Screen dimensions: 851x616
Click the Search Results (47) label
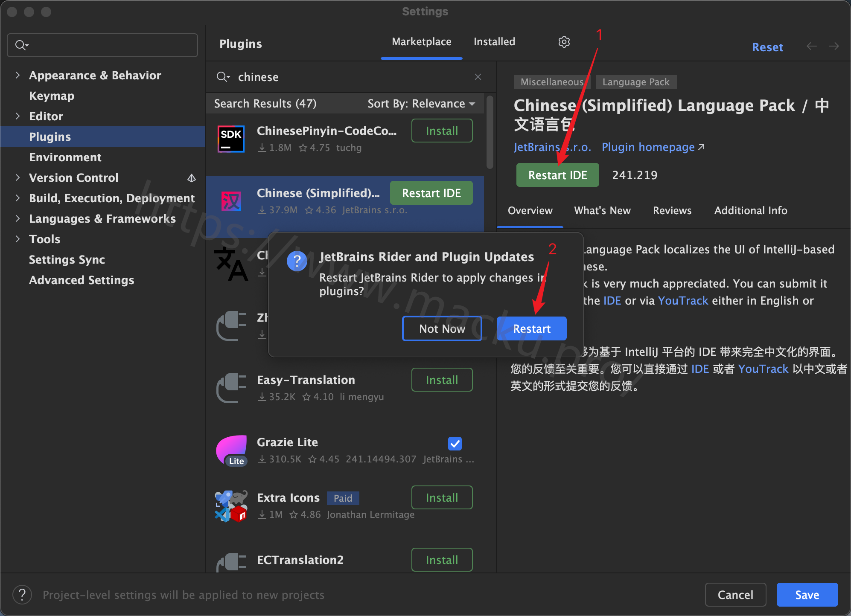(265, 104)
